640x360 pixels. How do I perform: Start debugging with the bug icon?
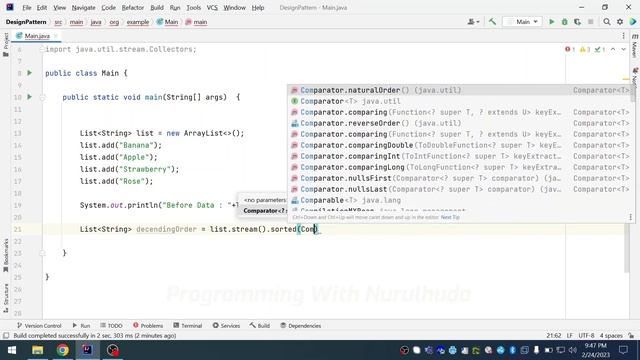pos(564,22)
